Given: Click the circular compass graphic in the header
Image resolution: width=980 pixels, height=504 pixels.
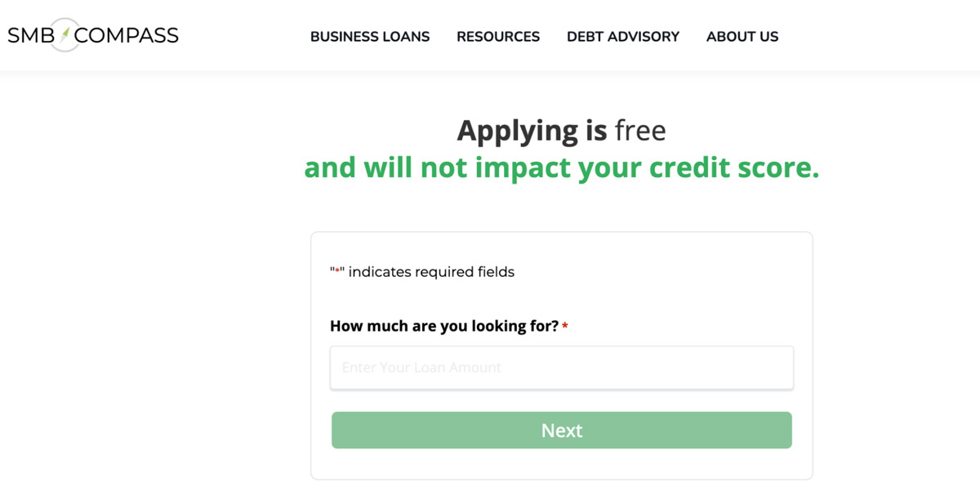Looking at the screenshot, I should click(x=65, y=34).
